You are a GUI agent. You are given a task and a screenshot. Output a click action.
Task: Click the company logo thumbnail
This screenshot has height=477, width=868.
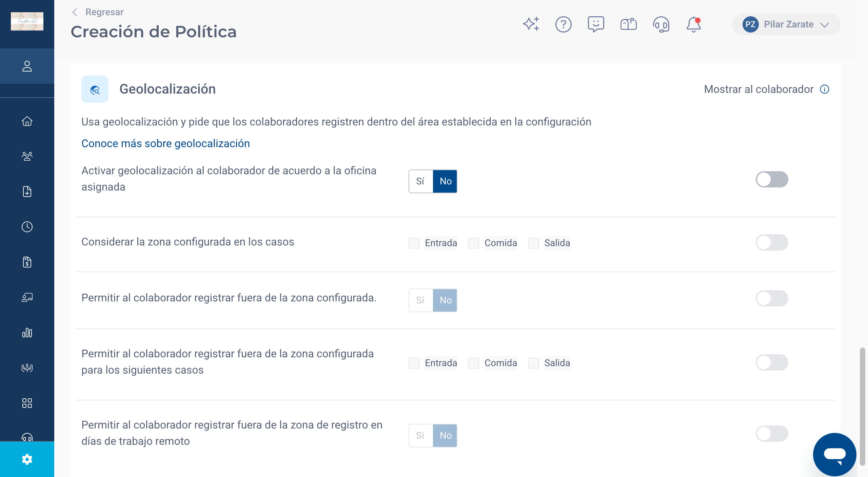pyautogui.click(x=27, y=21)
